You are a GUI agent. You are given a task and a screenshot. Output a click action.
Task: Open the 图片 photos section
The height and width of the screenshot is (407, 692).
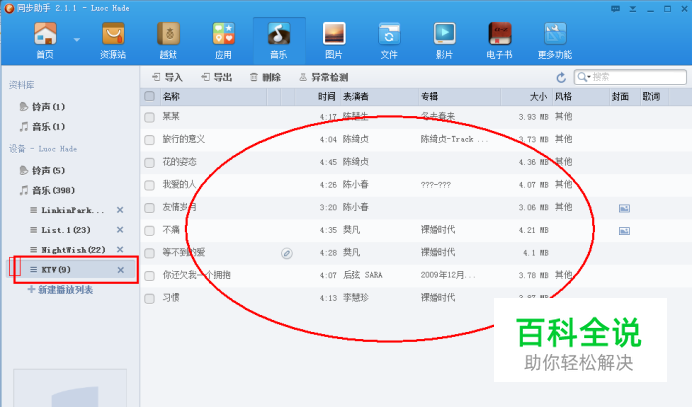point(334,41)
